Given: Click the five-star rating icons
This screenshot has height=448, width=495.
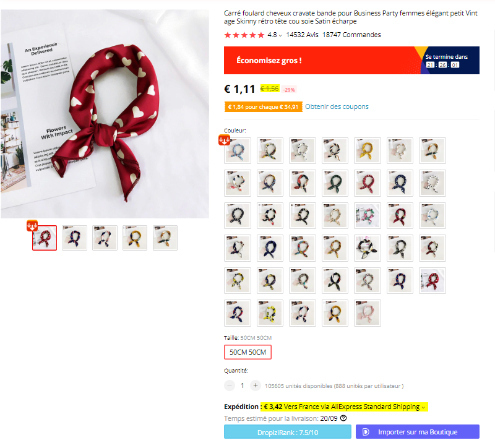Looking at the screenshot, I should 244,35.
